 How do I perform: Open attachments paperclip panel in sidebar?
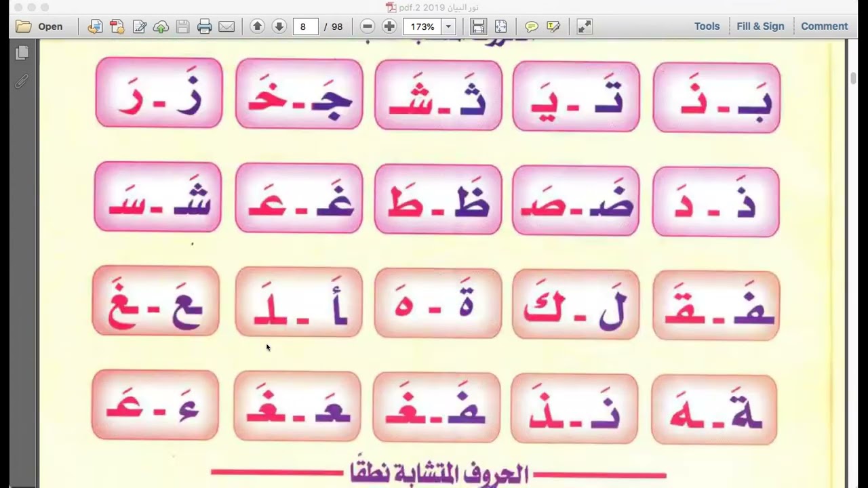[x=22, y=81]
